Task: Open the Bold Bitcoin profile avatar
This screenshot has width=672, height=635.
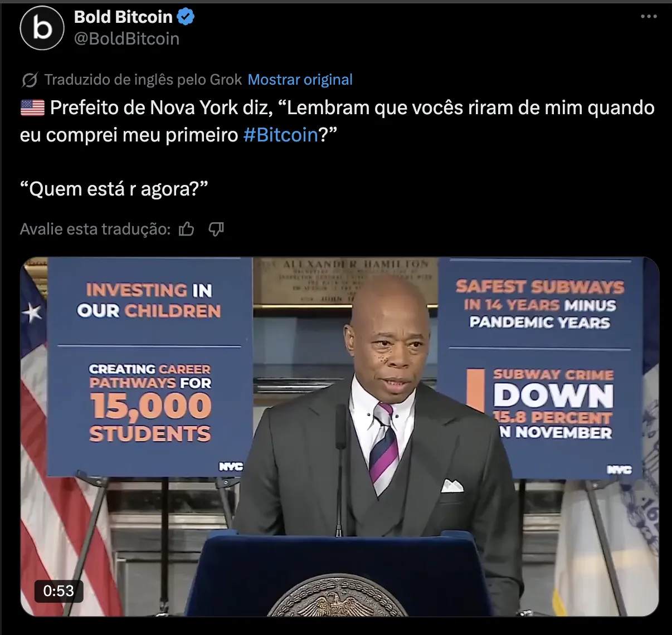Action: (43, 28)
